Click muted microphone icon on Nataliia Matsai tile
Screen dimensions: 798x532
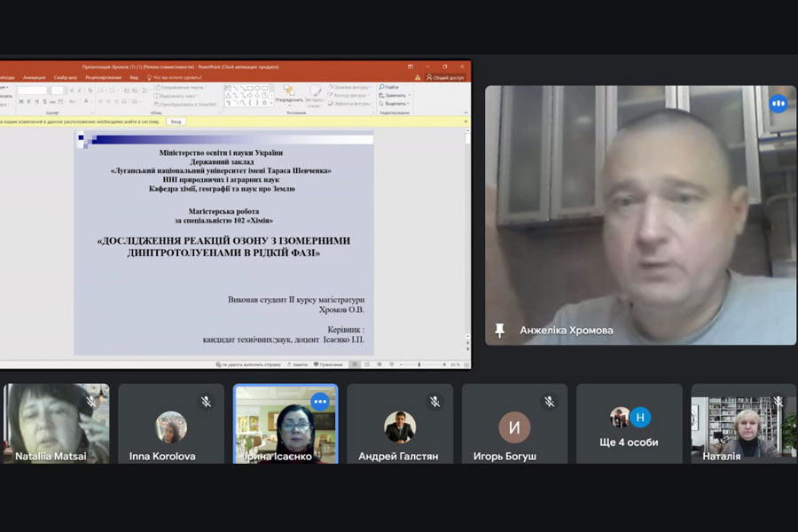(91, 402)
